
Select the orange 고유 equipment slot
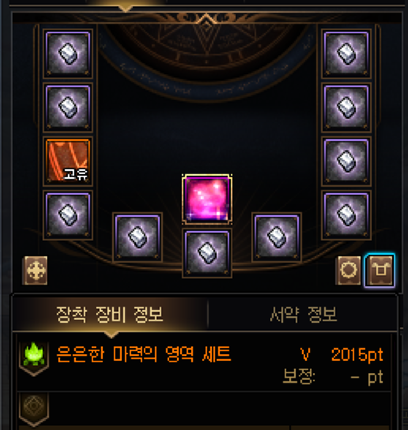click(68, 161)
